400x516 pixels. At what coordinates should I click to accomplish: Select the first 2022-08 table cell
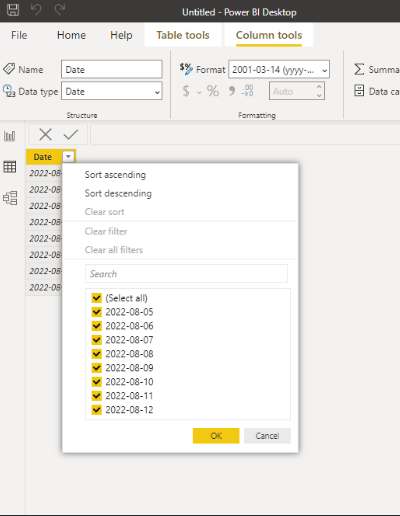45,173
